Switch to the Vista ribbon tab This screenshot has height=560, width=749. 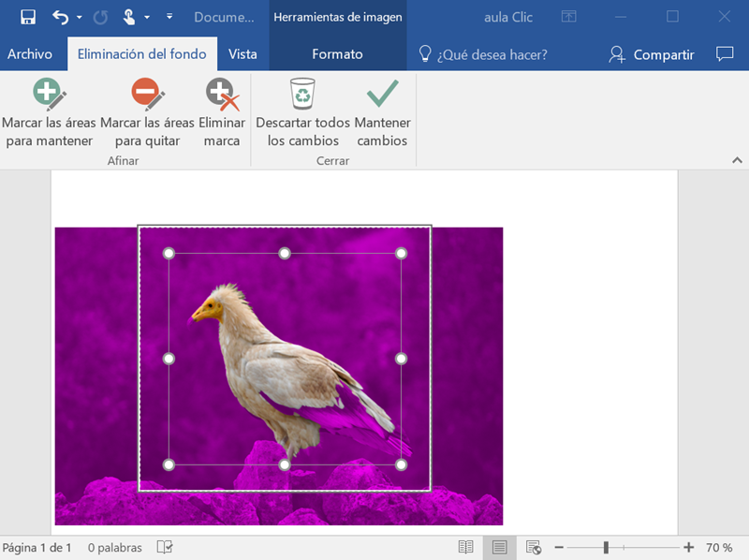coord(242,53)
